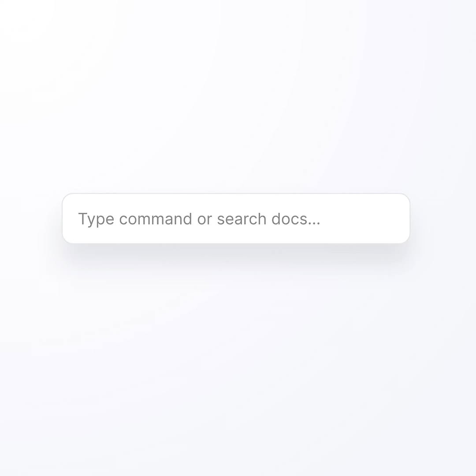The height and width of the screenshot is (476, 476).
Task: Click the word 'command' in the placeholder
Action: click(x=156, y=219)
